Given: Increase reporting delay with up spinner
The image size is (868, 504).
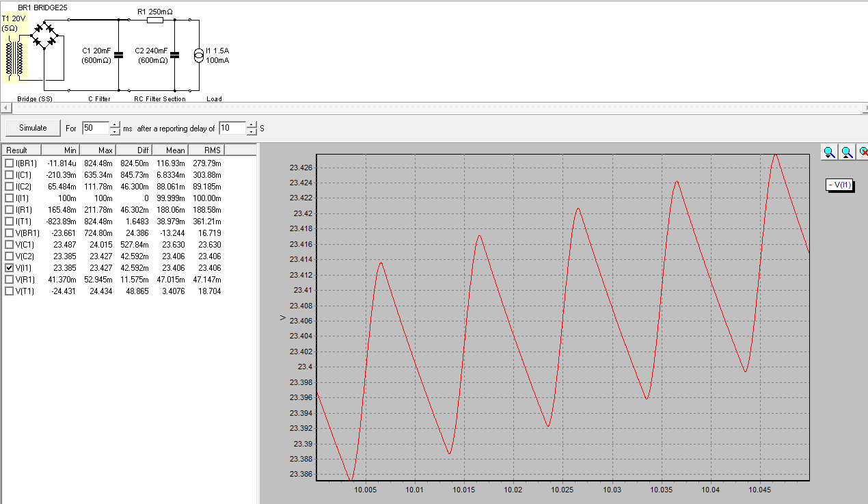Looking at the screenshot, I should (252, 124).
